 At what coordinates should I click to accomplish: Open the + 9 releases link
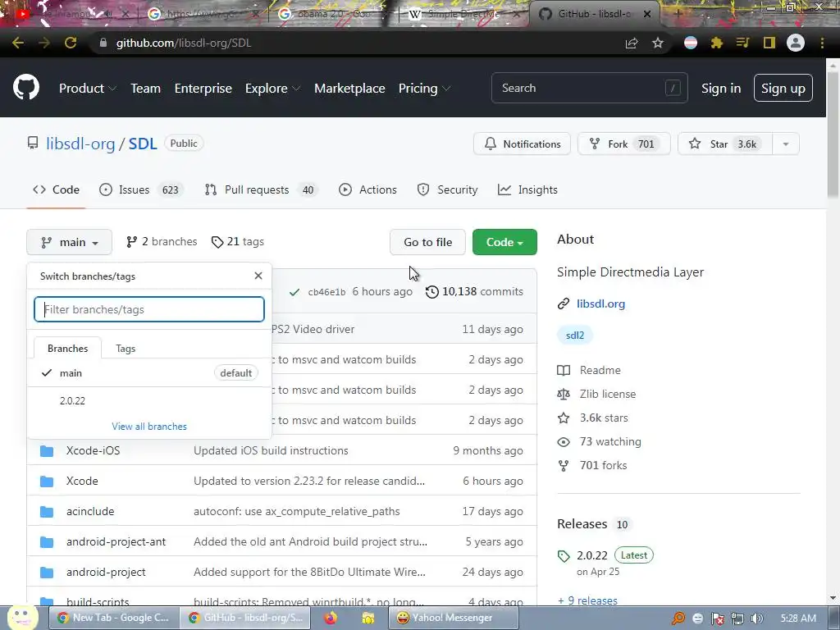tap(587, 600)
